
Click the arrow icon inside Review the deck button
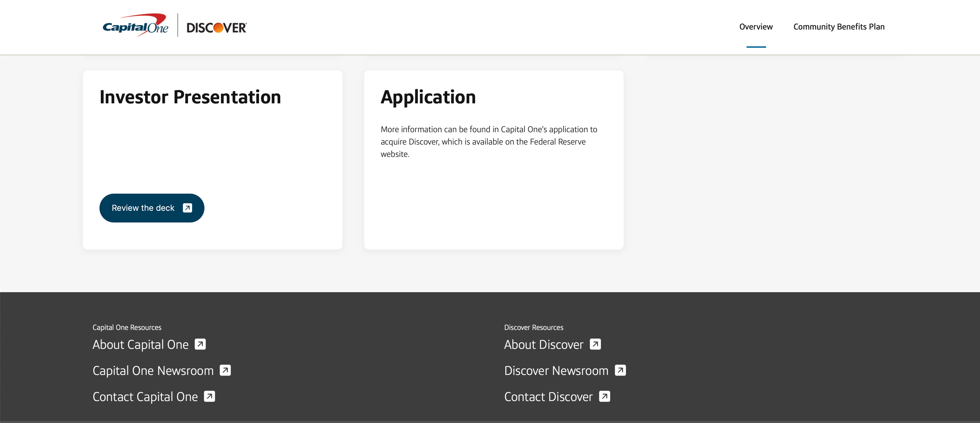click(187, 208)
